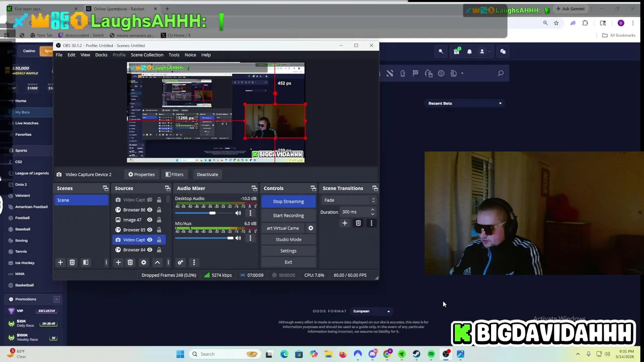Screen dimensions: 644x362
Task: Open Fade transition dropdown
Action: click(349, 200)
